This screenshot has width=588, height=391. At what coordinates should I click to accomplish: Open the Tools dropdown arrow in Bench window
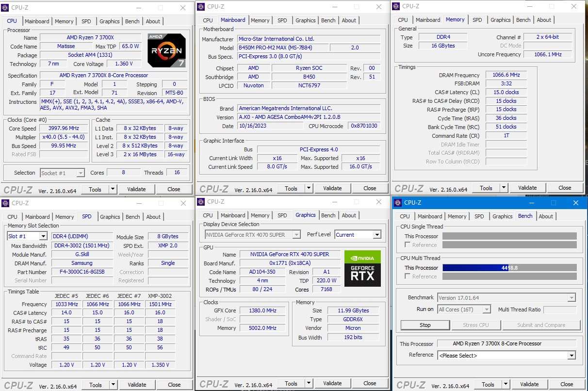pyautogui.click(x=506, y=384)
